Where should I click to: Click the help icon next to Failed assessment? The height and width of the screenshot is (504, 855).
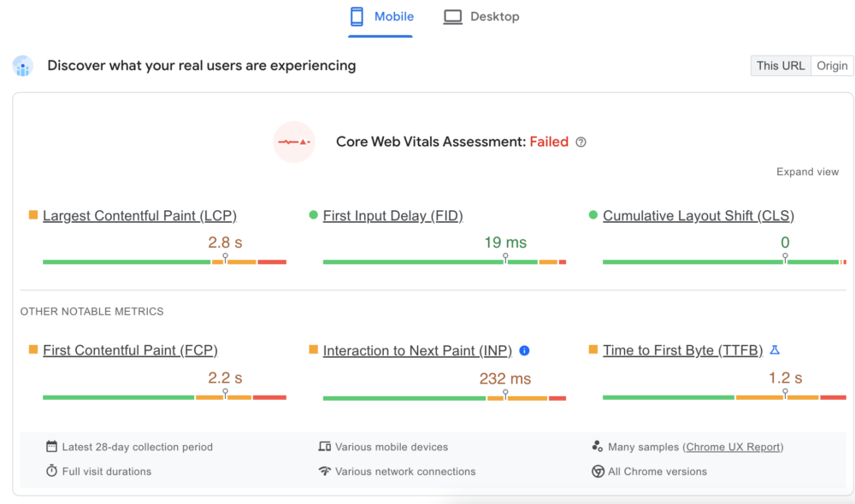(581, 142)
